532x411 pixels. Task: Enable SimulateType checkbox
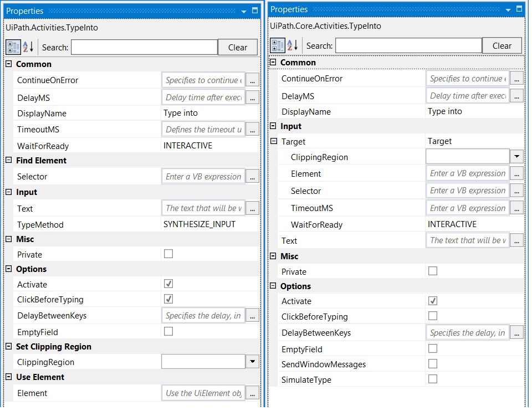coord(433,379)
